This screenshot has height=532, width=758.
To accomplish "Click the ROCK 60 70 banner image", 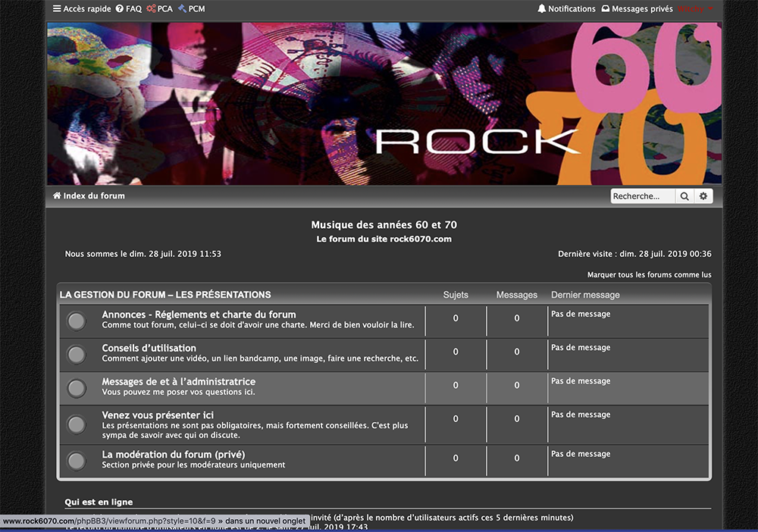I will (384, 103).
